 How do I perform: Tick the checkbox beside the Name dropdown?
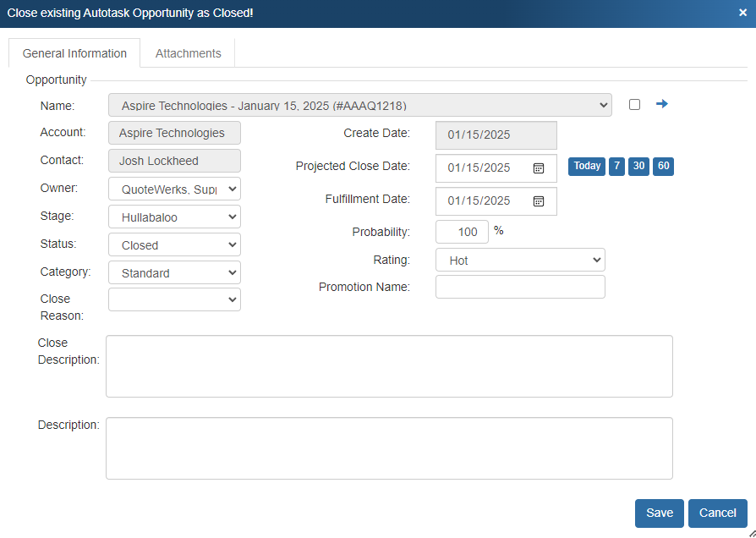(x=635, y=104)
